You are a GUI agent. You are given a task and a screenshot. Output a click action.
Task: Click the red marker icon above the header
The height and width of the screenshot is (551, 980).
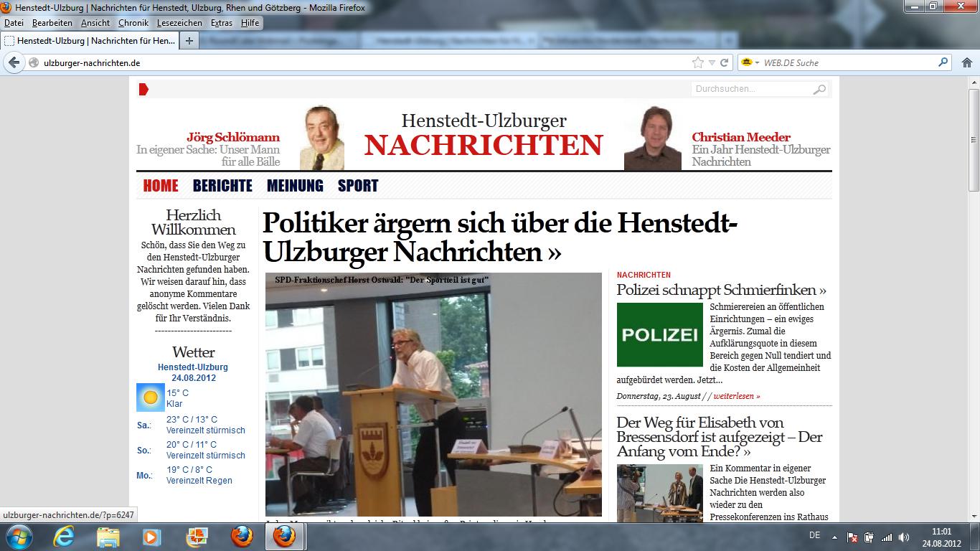point(143,89)
